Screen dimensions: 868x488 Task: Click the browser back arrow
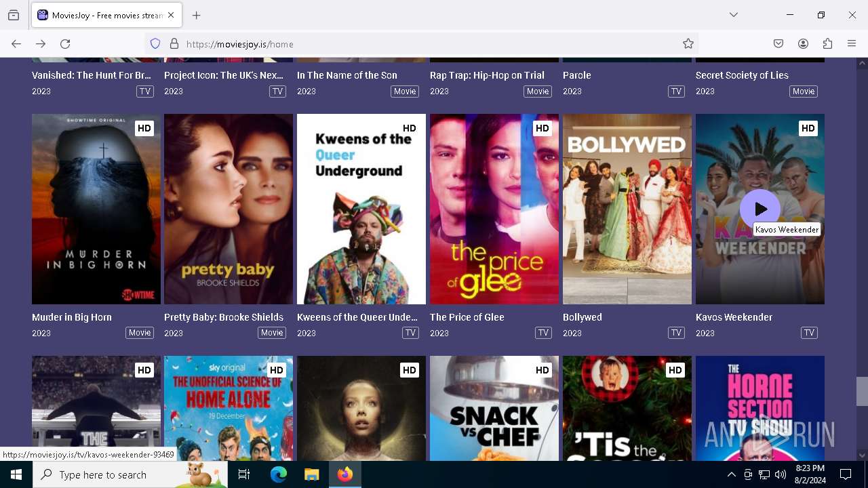point(16,44)
